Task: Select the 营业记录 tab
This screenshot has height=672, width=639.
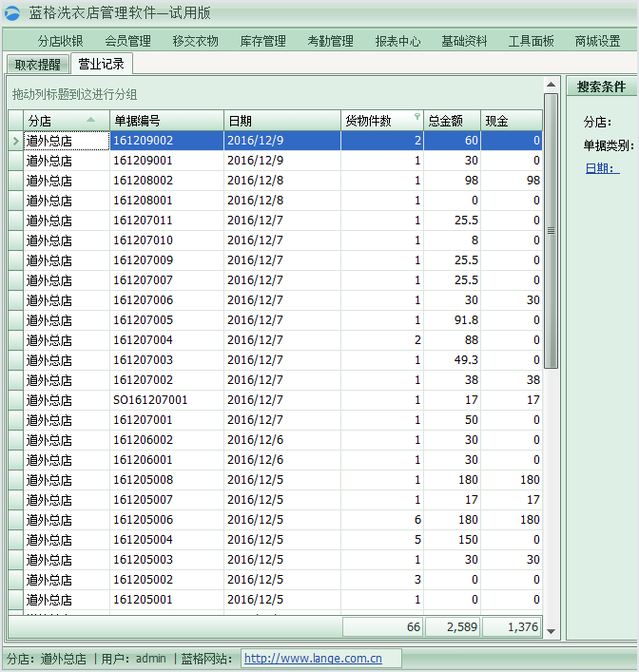Action: tap(102, 64)
